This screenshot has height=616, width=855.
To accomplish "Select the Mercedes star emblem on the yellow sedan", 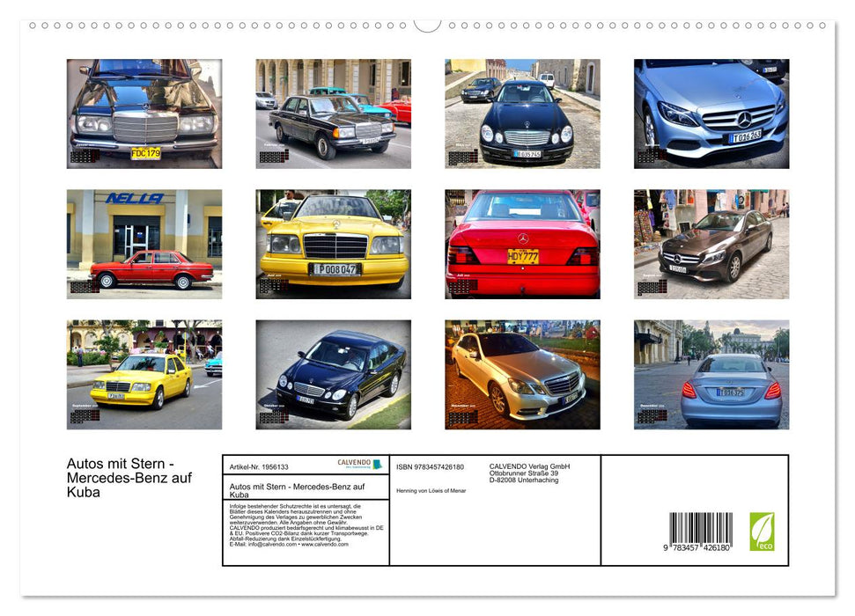I will tap(336, 223).
